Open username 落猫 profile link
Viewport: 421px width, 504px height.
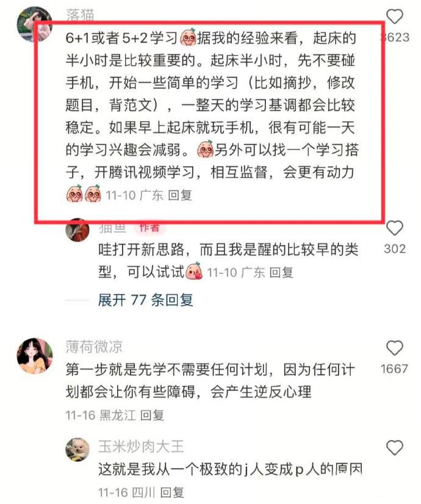(80, 15)
